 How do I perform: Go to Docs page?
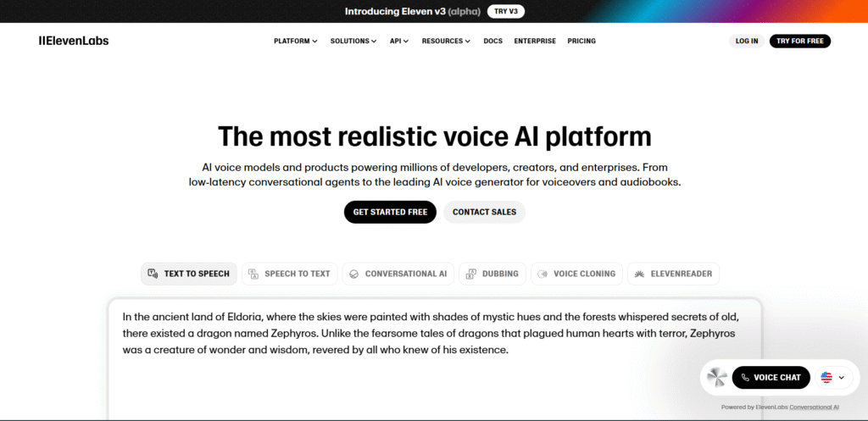coord(492,41)
